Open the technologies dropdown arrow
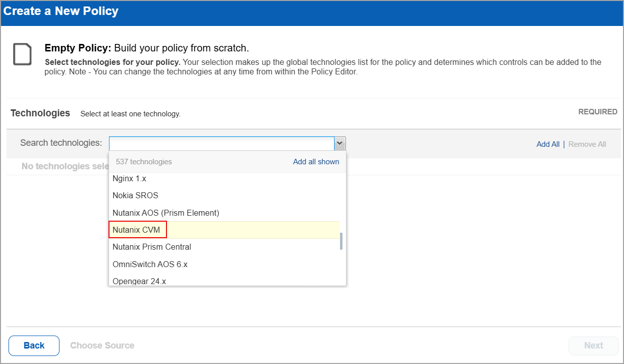The height and width of the screenshot is (364, 624). pyautogui.click(x=340, y=143)
